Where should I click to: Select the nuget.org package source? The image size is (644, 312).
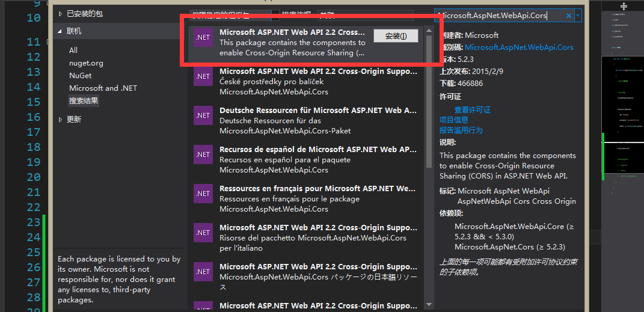pyautogui.click(x=86, y=63)
